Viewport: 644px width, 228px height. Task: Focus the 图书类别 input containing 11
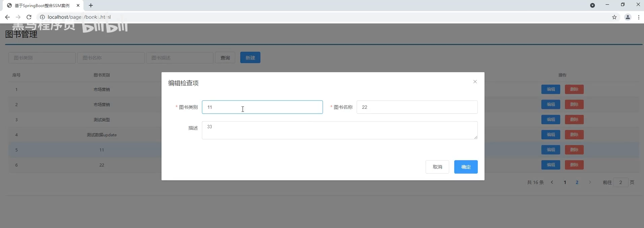(262, 107)
